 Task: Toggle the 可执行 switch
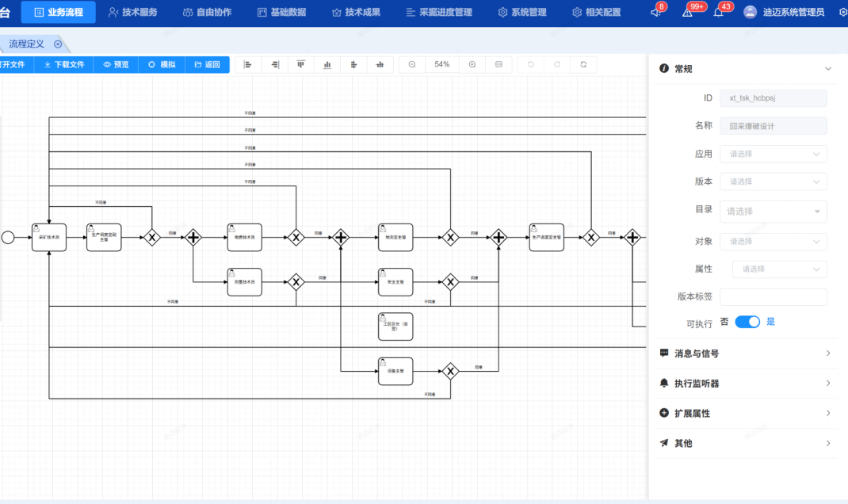coord(747,322)
